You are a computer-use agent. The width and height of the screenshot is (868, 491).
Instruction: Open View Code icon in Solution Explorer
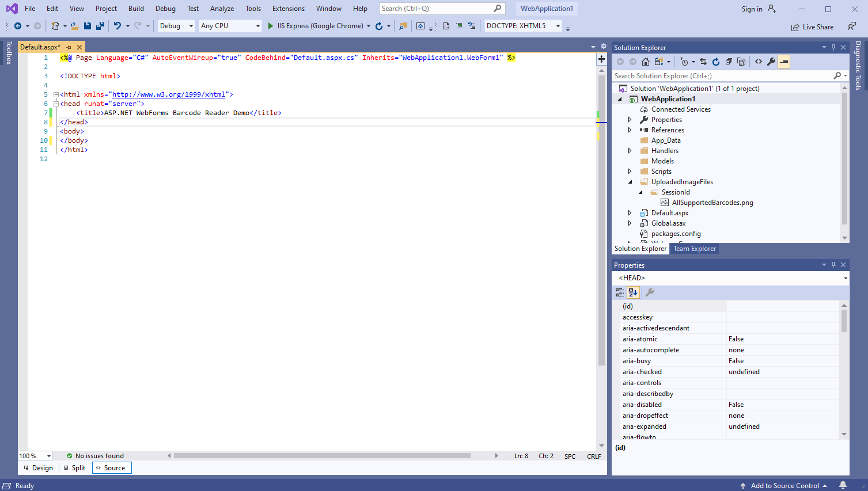[x=759, y=62]
